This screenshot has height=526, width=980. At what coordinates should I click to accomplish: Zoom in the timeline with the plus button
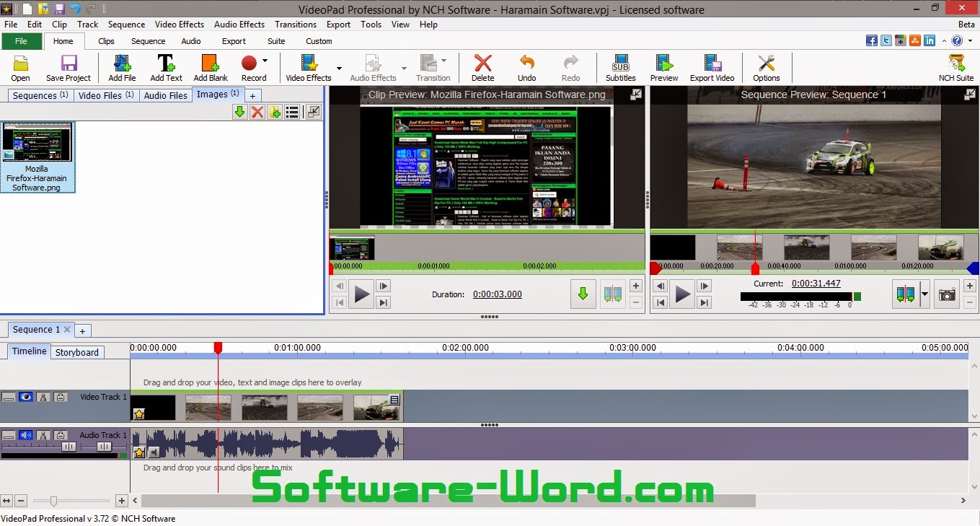[x=122, y=501]
